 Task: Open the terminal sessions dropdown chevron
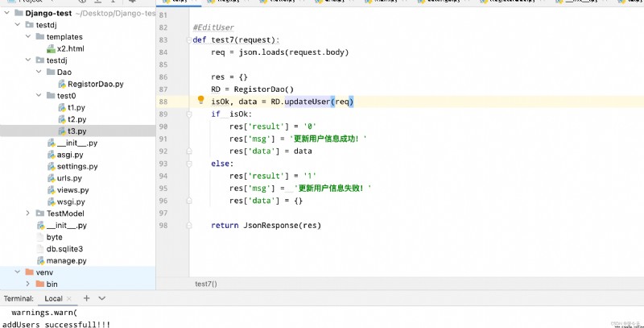click(x=102, y=298)
